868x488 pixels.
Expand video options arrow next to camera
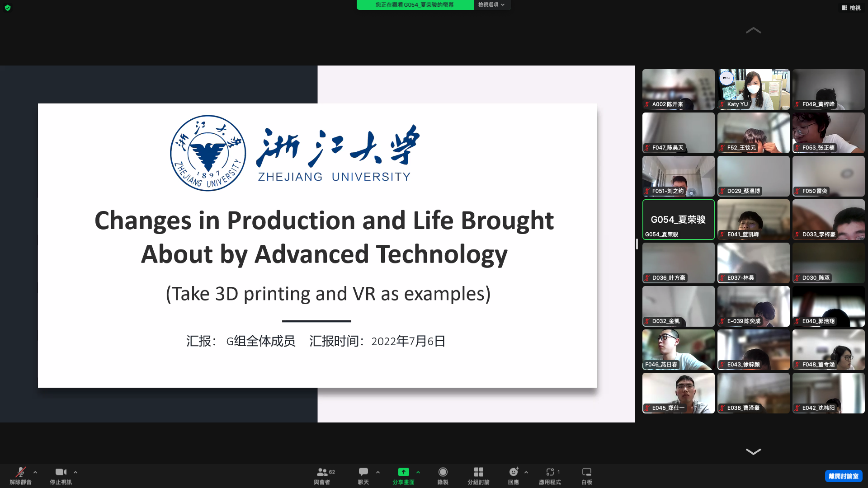tap(75, 472)
